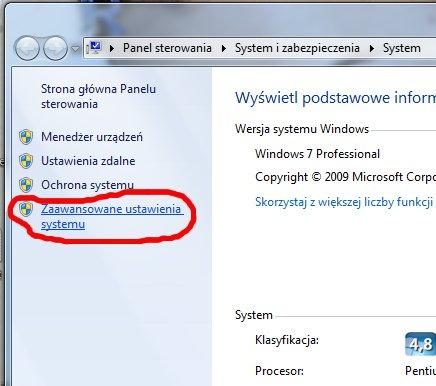Click the Forward navigation arrow button

56,48
